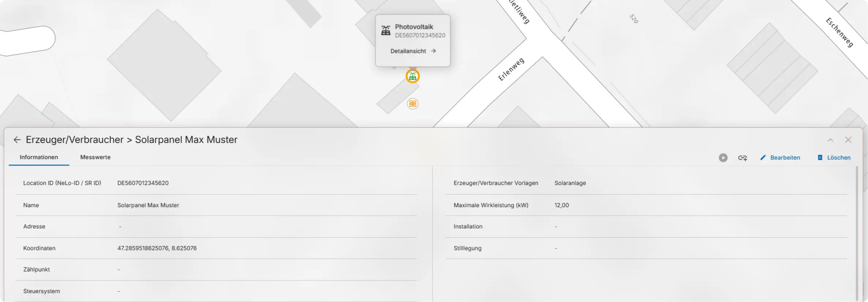Click the panel's vertical scrollbar

pyautogui.click(x=857, y=233)
